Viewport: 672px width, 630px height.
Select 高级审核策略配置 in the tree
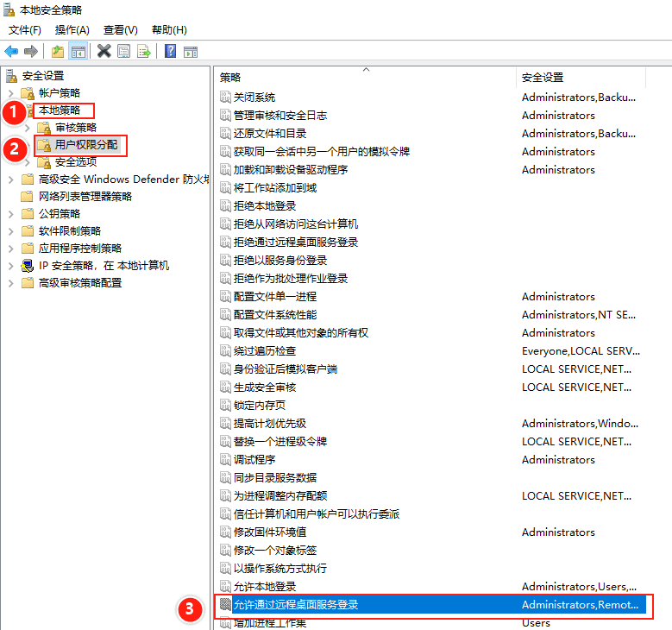pyautogui.click(x=80, y=283)
